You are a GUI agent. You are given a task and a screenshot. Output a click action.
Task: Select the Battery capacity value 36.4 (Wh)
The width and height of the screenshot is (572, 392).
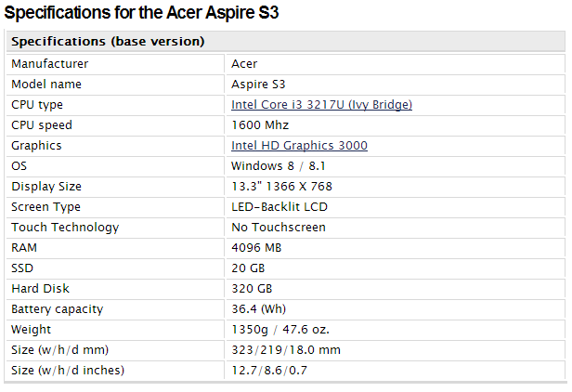258,309
